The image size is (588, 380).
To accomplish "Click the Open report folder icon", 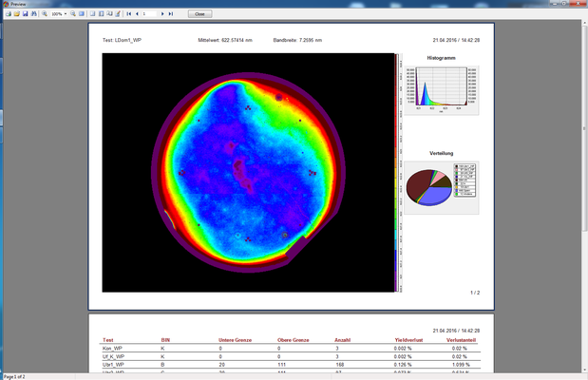I will click(16, 14).
